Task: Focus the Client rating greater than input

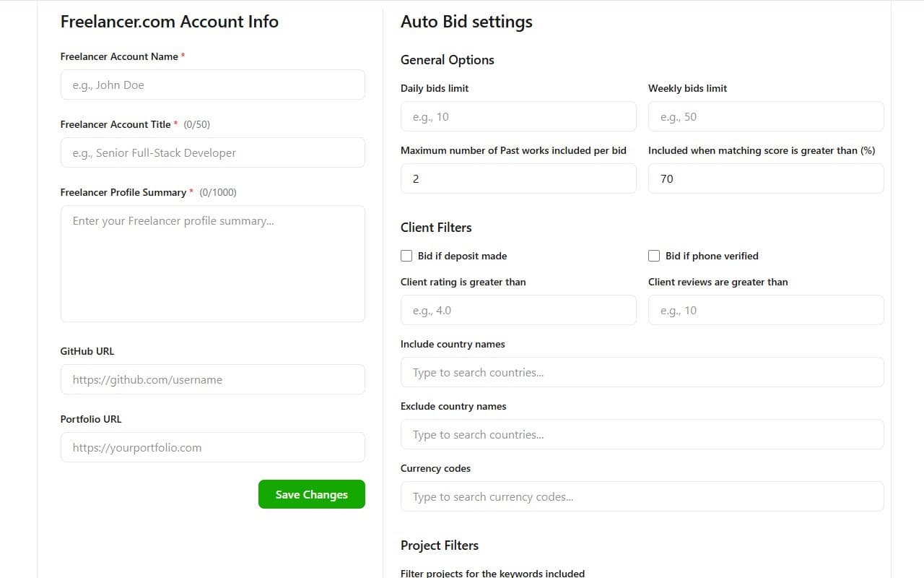Action: (518, 310)
